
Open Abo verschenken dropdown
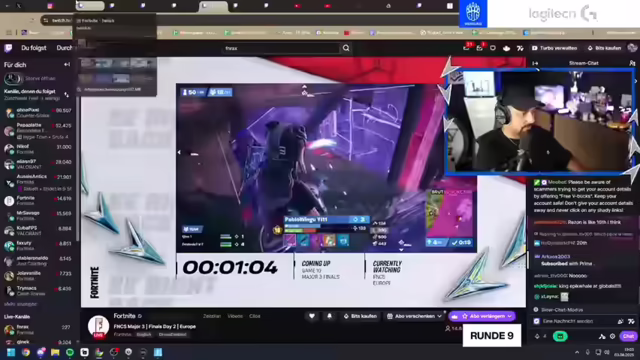point(414,316)
